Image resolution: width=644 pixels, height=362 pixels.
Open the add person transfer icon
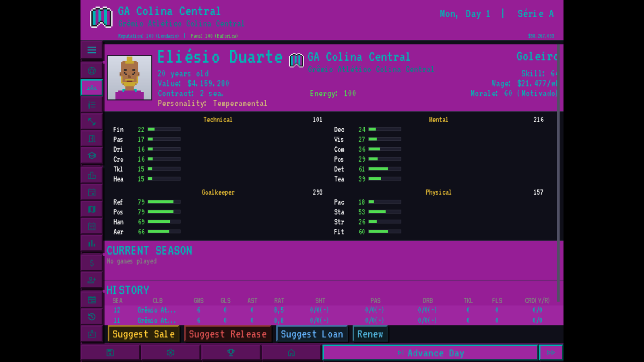tap(92, 280)
